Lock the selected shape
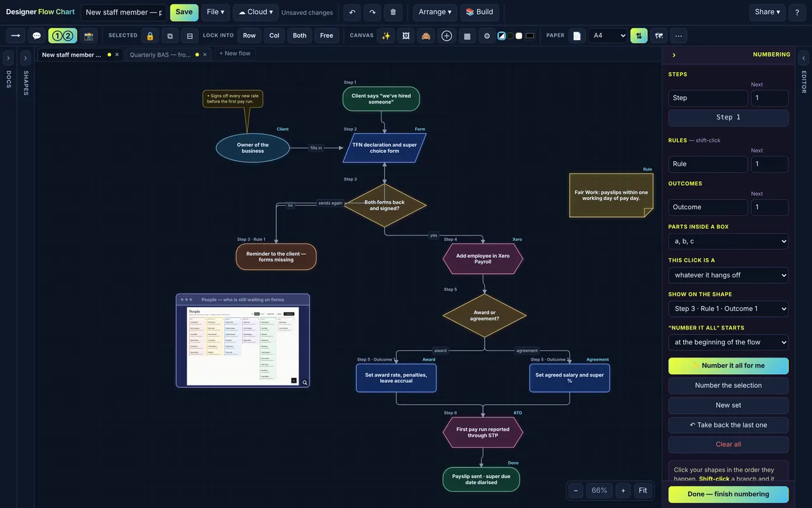812x508 pixels. tap(150, 36)
